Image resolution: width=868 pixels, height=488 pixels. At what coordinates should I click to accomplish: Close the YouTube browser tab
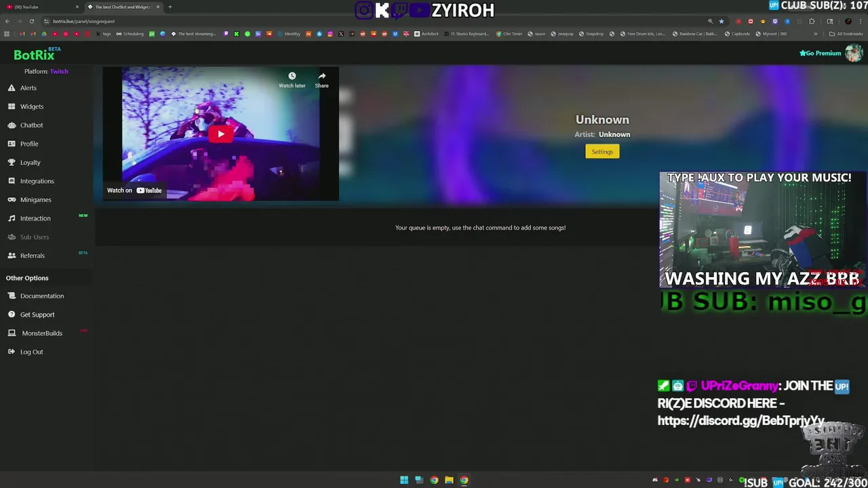coord(77,7)
